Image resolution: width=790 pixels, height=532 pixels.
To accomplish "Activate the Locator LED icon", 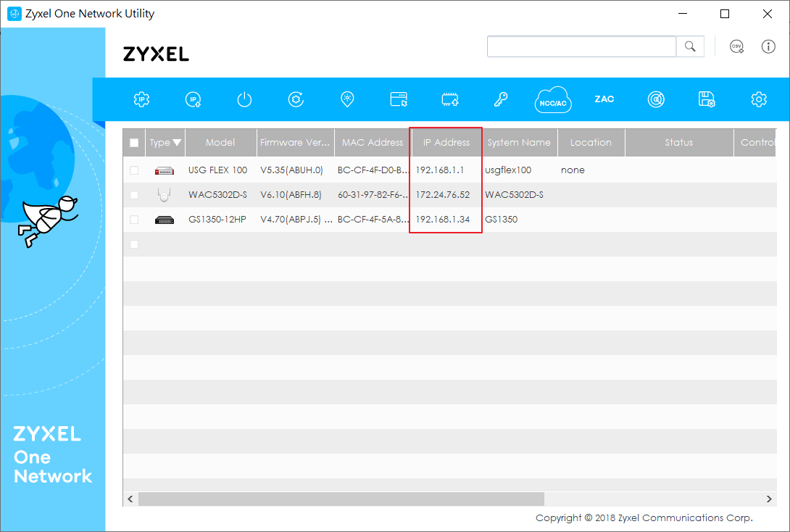I will pos(347,99).
